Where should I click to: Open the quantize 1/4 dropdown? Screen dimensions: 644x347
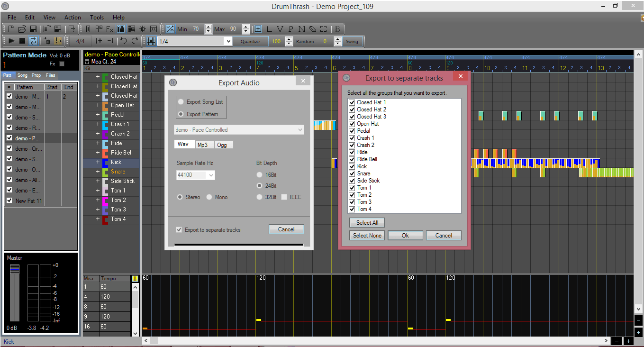[x=227, y=41]
